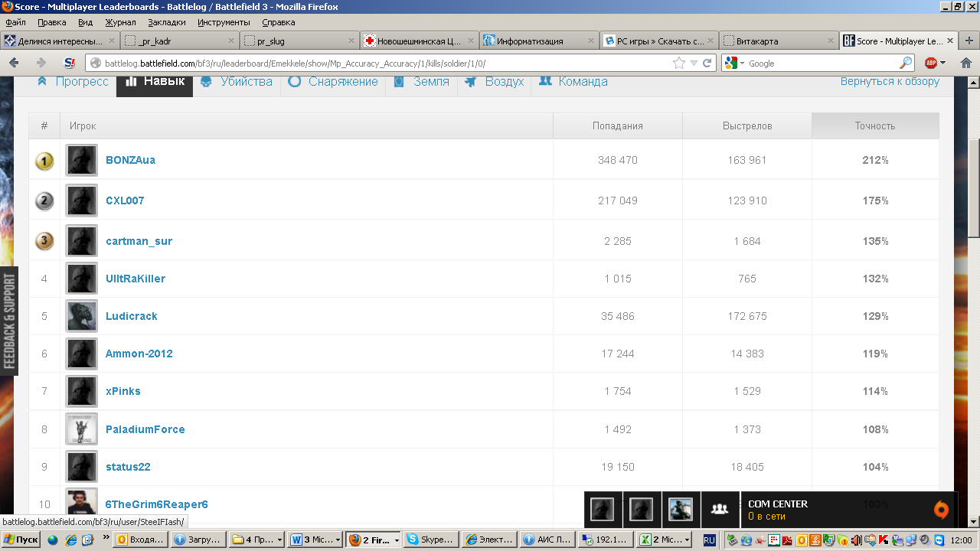Switch to the Новошешминская Ц... tab
This screenshot has width=980, height=551.
pos(419,41)
